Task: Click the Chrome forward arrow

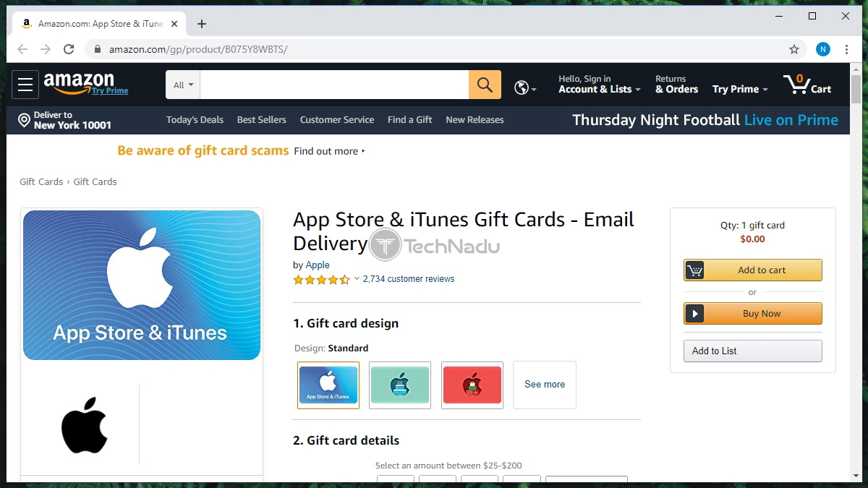Action: pyautogui.click(x=46, y=49)
